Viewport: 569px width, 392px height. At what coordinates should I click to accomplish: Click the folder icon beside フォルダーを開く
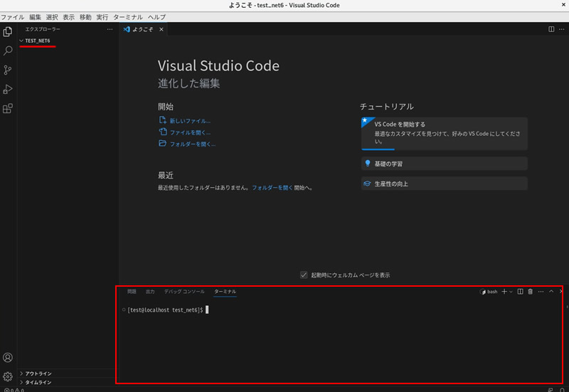(163, 144)
